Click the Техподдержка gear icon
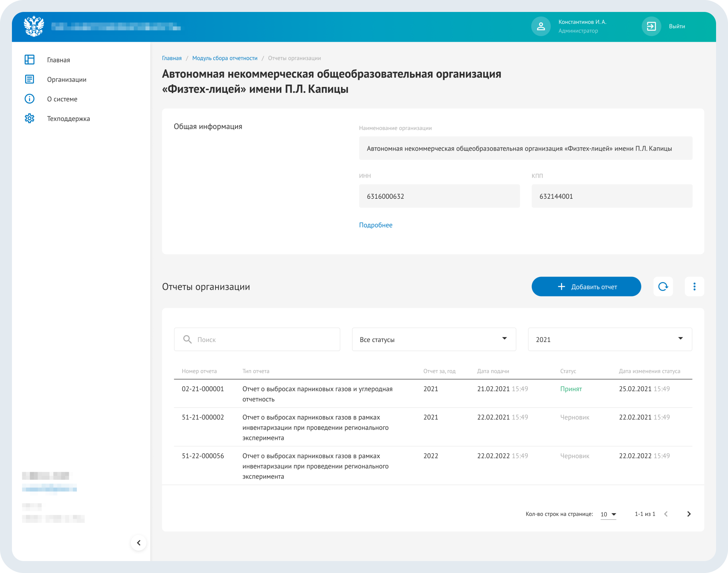The image size is (728, 573). click(x=30, y=118)
